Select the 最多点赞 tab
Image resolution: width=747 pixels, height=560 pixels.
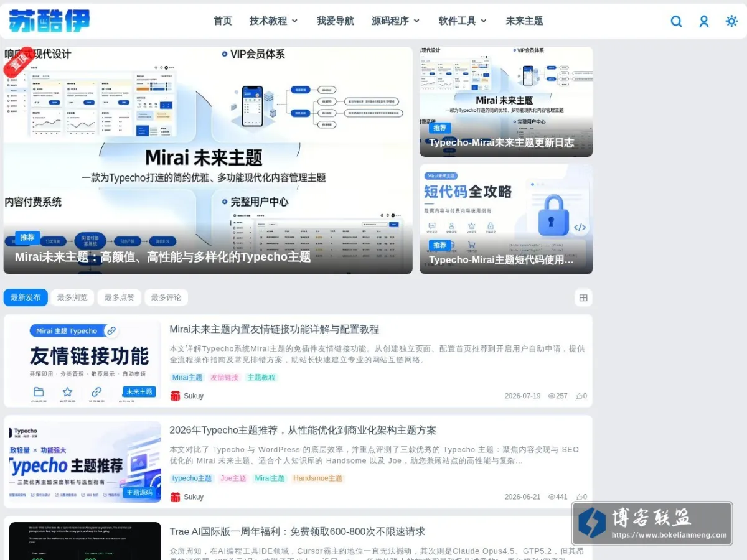pyautogui.click(x=120, y=297)
